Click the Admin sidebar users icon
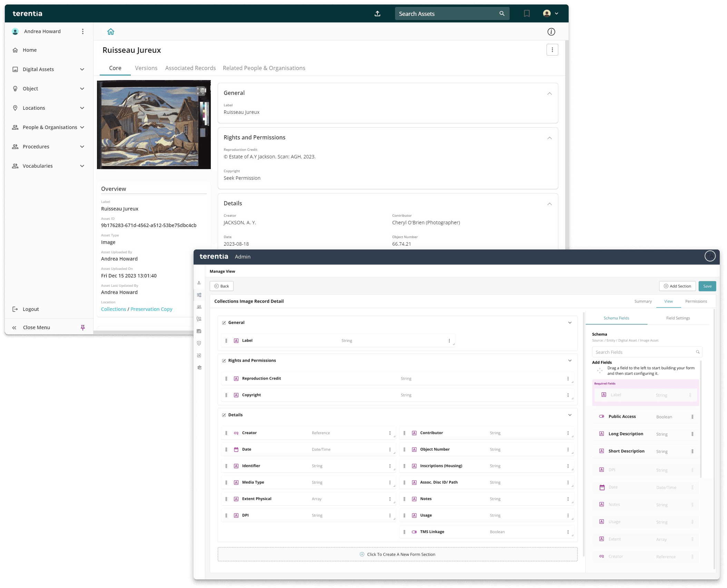 pos(199,307)
